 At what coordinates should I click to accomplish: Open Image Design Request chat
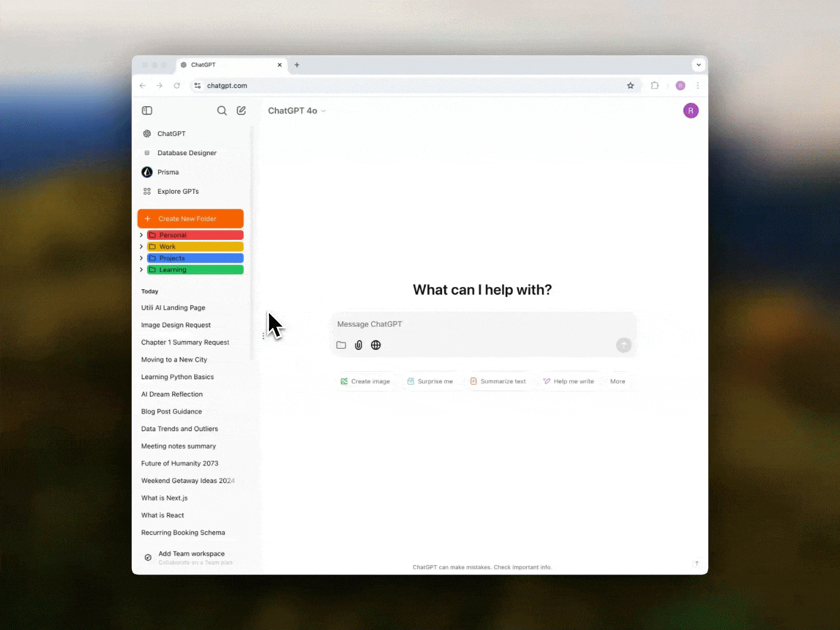(176, 325)
